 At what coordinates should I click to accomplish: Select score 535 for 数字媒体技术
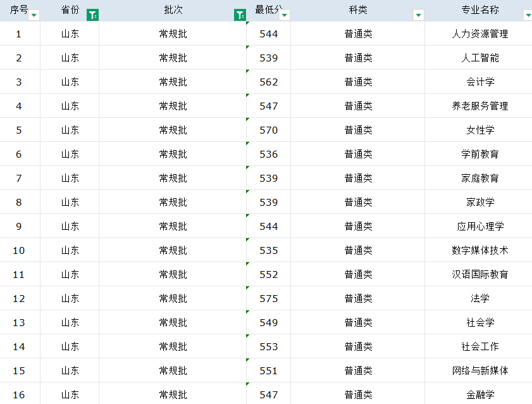click(268, 250)
